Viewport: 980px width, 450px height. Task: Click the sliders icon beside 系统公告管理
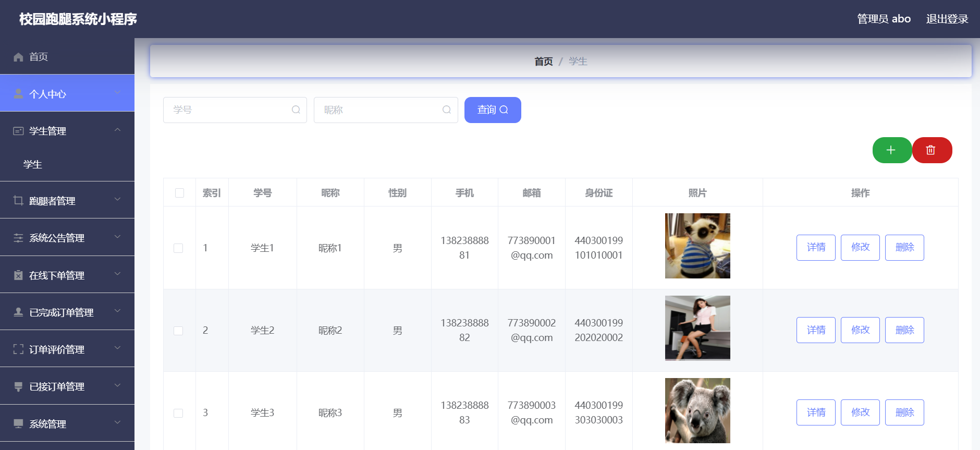tap(18, 238)
